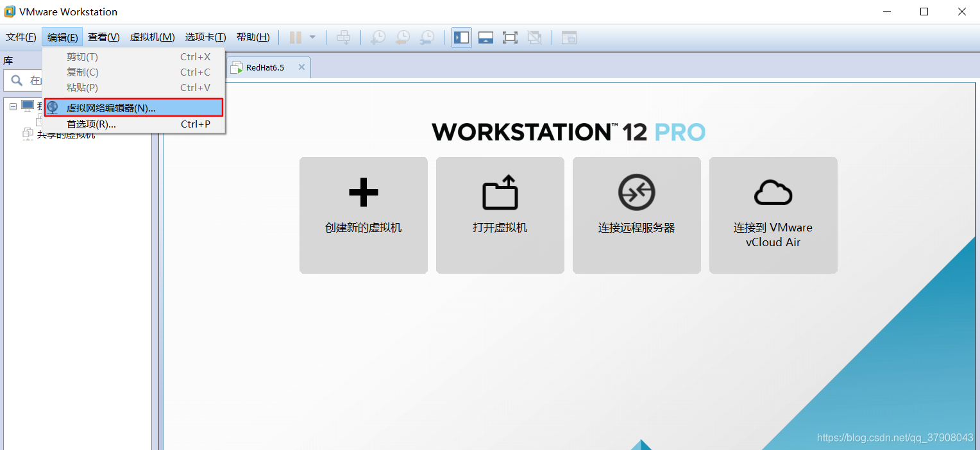Switch to the RedHat6.5 tab
The image size is (980, 450).
tap(268, 67)
